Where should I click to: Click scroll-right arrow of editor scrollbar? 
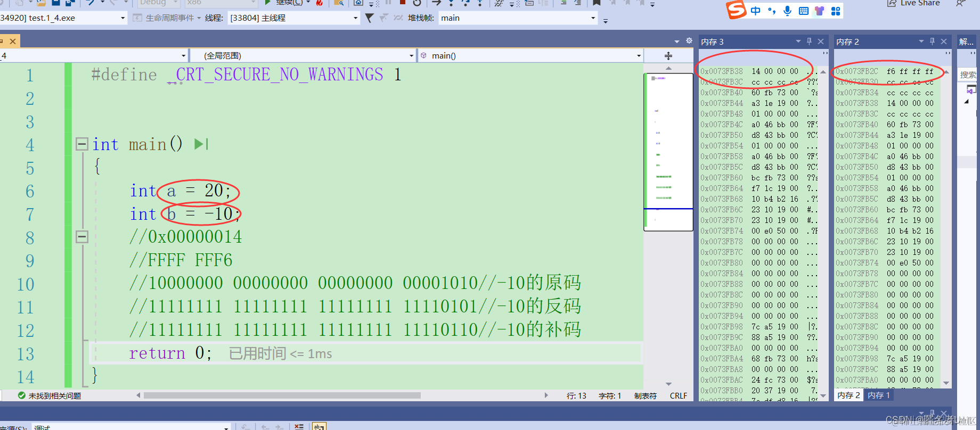(546, 395)
